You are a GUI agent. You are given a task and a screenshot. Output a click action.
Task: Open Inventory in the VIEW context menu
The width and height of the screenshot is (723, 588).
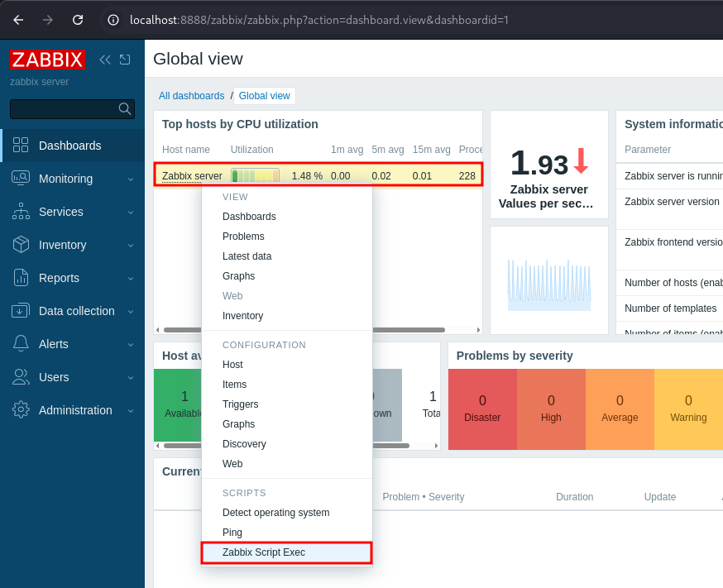click(x=287, y=316)
